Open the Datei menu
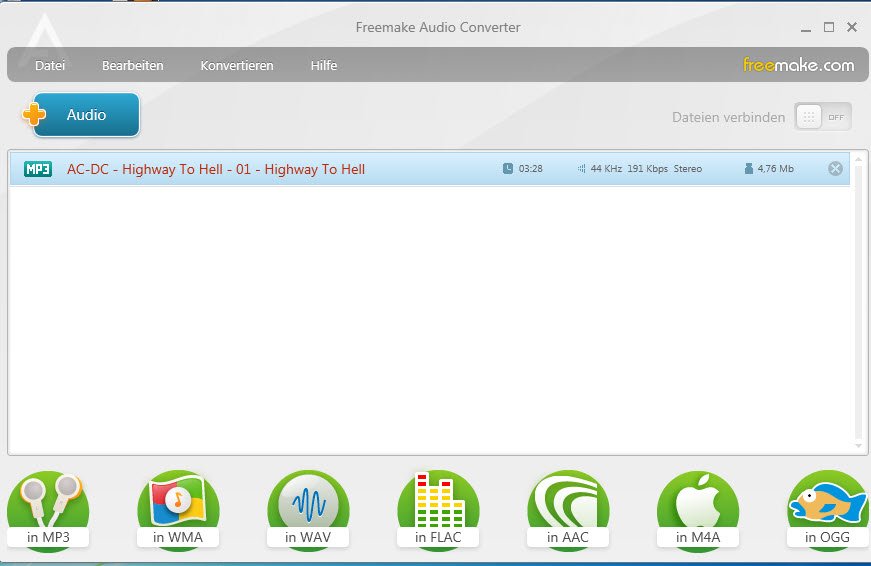This screenshot has height=566, width=871. point(50,66)
